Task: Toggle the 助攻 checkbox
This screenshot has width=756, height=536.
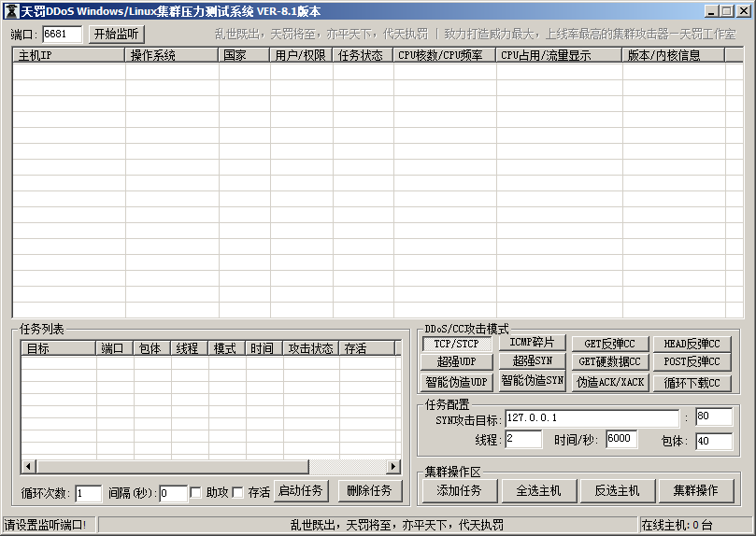Action: 196,492
